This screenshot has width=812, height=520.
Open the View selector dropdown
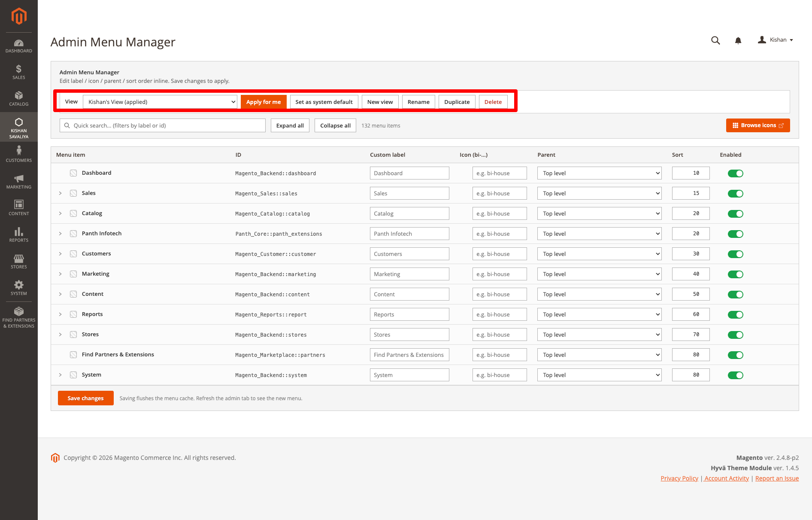coord(160,102)
